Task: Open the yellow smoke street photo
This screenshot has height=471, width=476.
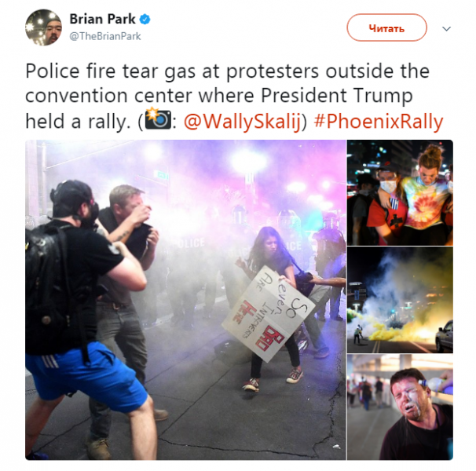Action: pos(400,300)
